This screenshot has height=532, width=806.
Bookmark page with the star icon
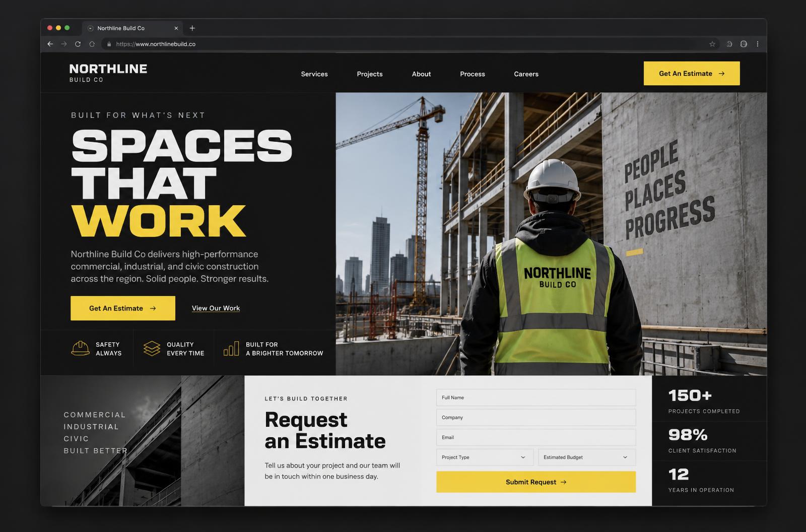click(x=712, y=44)
